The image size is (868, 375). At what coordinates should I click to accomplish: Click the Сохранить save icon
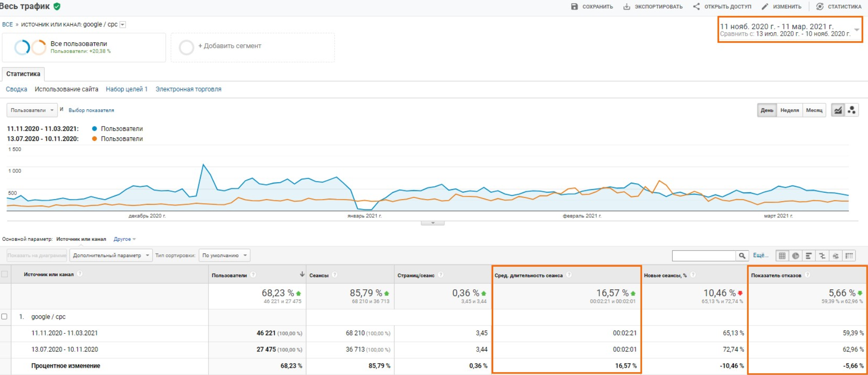[x=574, y=6]
